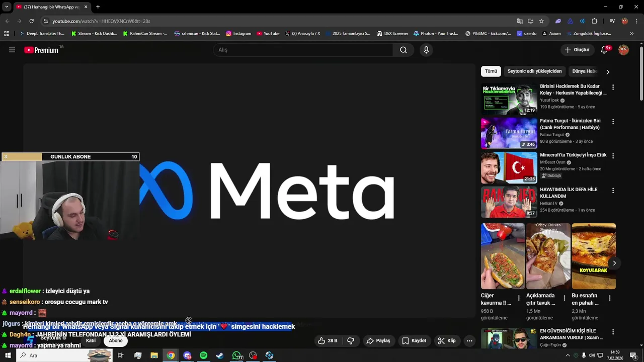This screenshot has width=644, height=362.
Task: Open DeepL Translate bookmark
Action: (x=42, y=34)
